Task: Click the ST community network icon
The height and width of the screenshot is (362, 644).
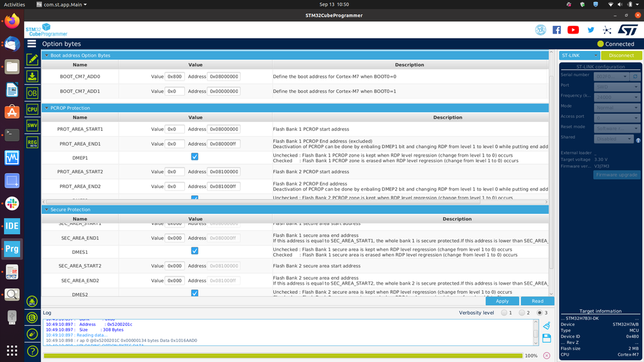Action: [607, 30]
